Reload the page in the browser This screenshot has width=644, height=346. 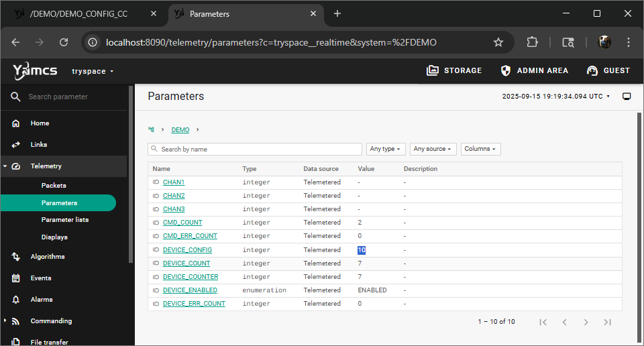click(x=64, y=42)
